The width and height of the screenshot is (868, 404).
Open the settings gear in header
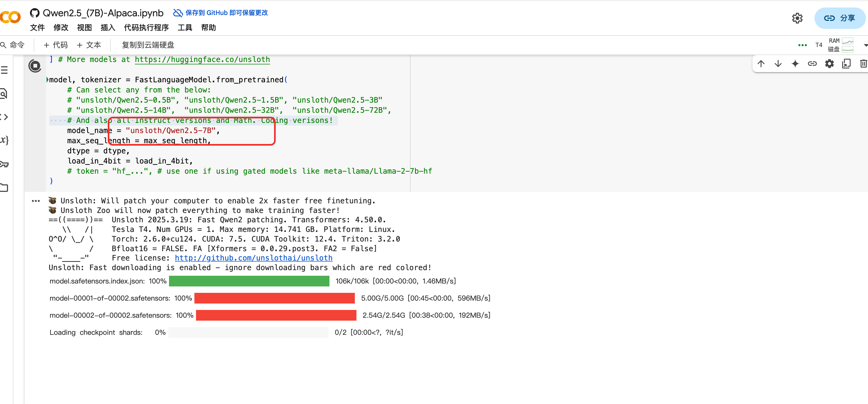coord(797,18)
